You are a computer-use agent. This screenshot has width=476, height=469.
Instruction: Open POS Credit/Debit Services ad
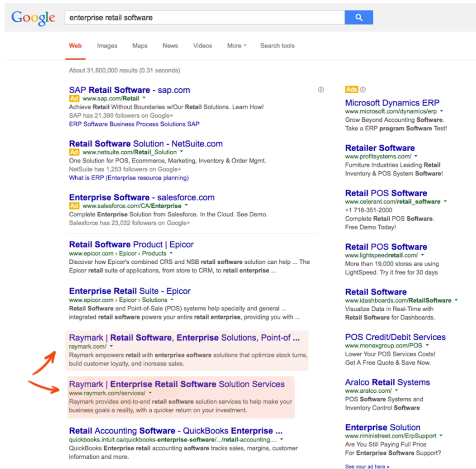pos(395,337)
